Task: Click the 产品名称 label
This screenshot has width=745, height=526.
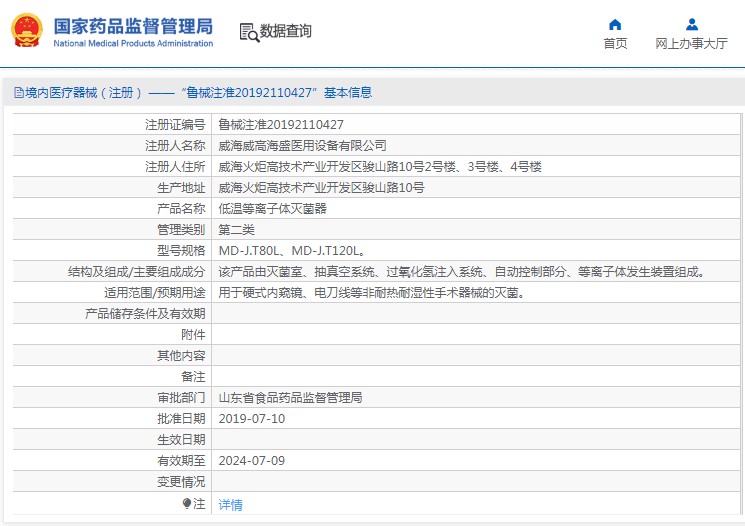Action: point(181,209)
